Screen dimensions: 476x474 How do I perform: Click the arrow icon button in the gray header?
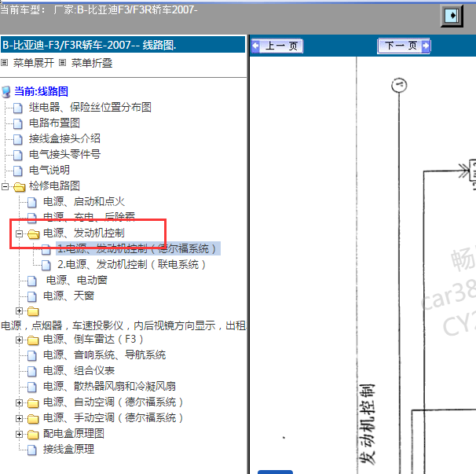452,15
